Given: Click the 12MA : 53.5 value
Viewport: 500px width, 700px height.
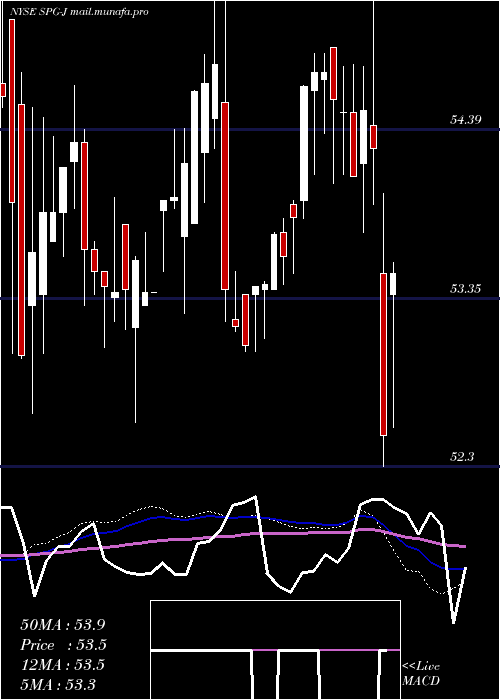Looking at the screenshot, I should coord(62,665).
